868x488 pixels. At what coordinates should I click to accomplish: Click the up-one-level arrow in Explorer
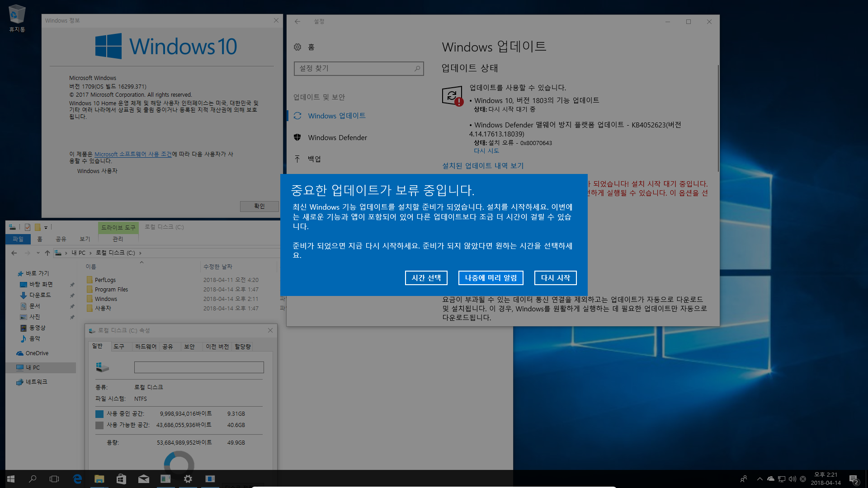tap(47, 253)
